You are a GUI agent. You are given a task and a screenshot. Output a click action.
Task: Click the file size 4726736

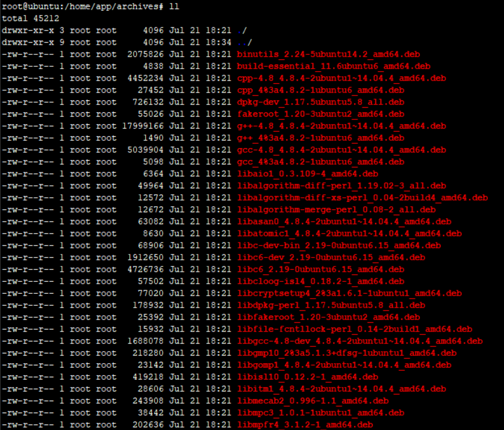[145, 269]
